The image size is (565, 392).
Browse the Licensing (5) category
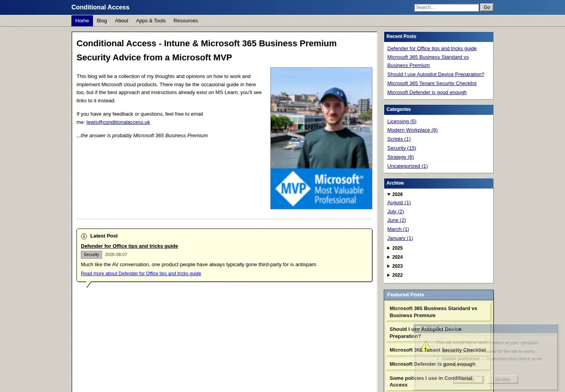coord(402,122)
